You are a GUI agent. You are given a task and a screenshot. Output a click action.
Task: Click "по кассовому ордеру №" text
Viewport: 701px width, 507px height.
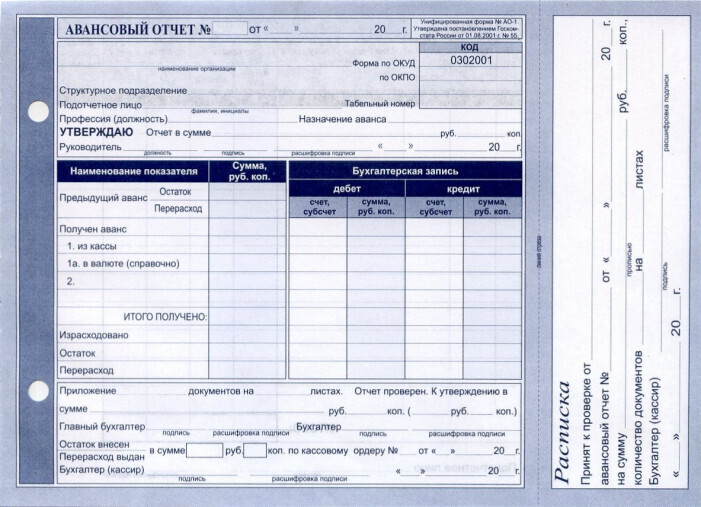point(343,451)
